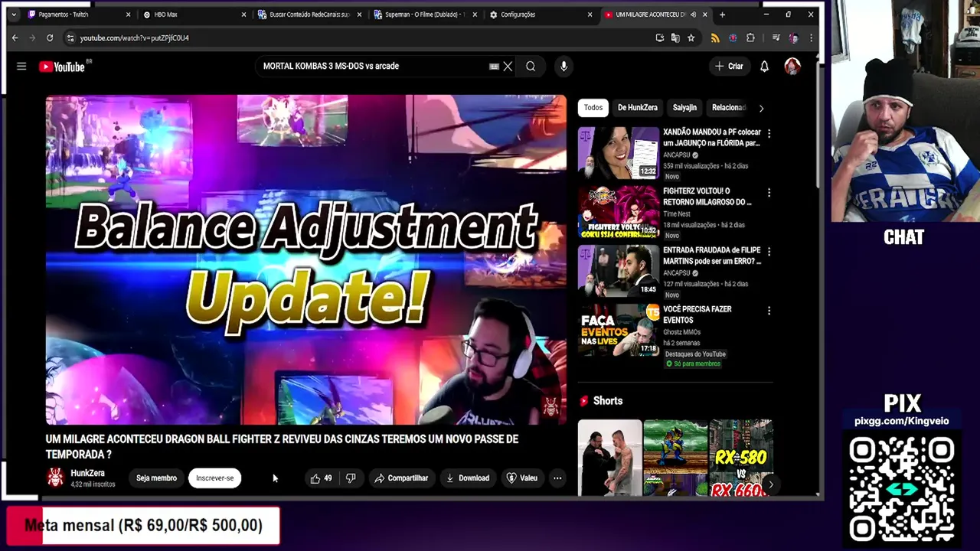This screenshot has height=551, width=980.
Task: Close the HBO Max tab
Action: coord(243,15)
